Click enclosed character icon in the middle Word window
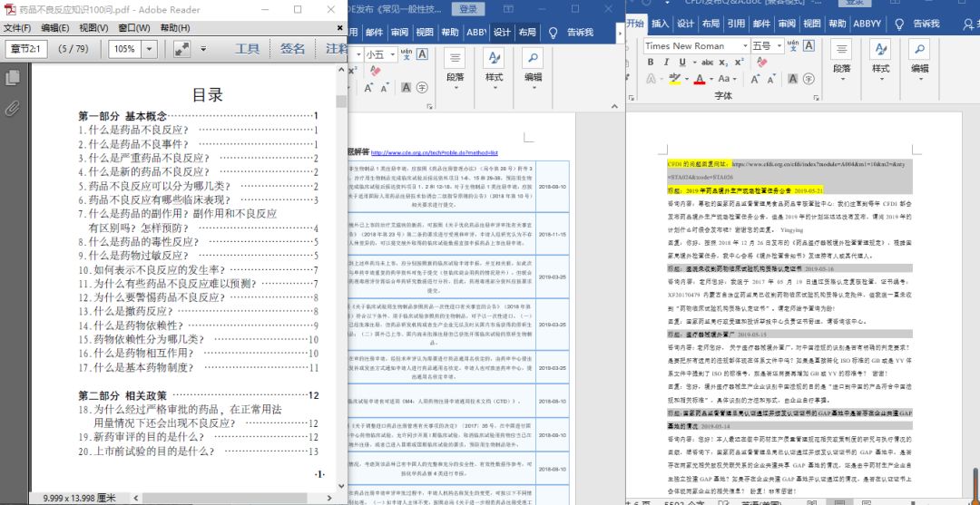 click(x=423, y=87)
